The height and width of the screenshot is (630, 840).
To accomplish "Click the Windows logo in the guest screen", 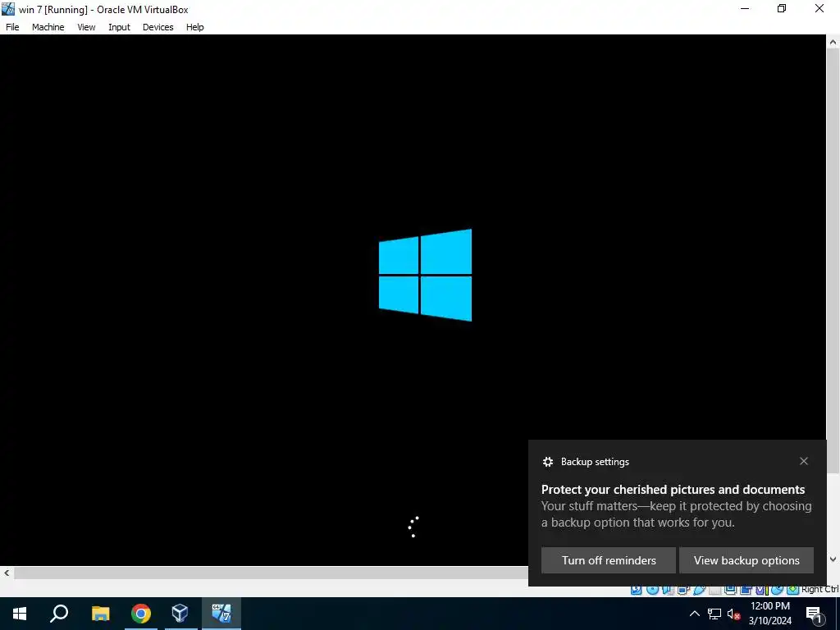I will [426, 276].
